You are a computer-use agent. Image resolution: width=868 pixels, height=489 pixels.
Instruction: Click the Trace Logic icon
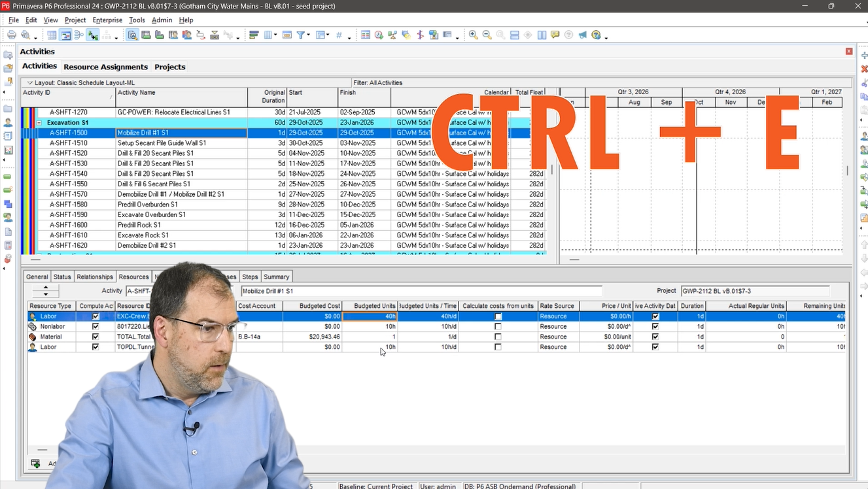(x=201, y=35)
